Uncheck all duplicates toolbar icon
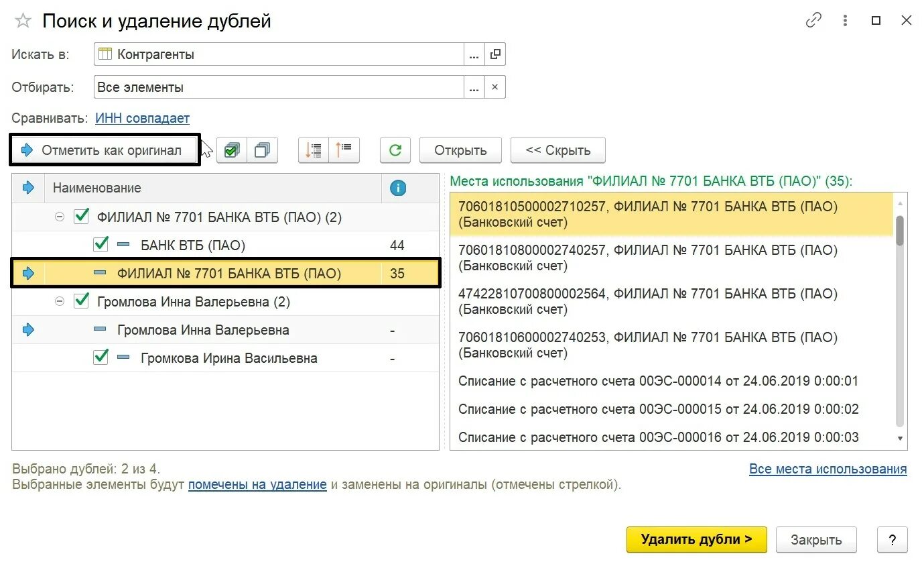Screen dimensions: 924x562 coord(263,150)
